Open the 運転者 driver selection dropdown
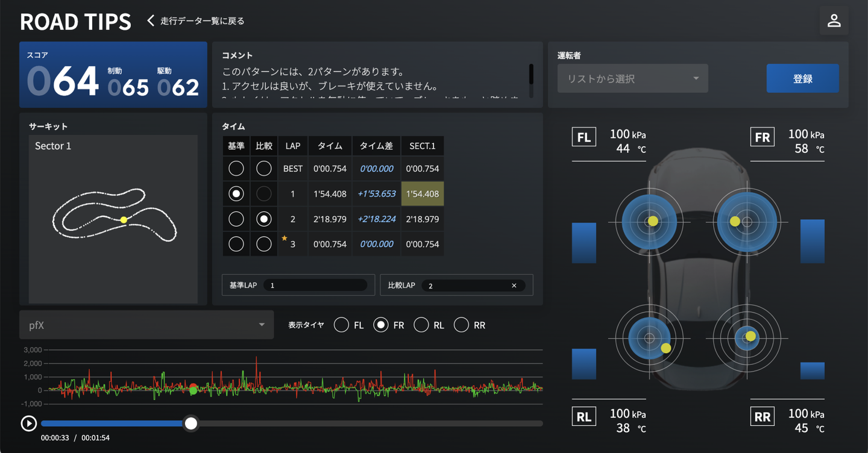 pyautogui.click(x=632, y=79)
